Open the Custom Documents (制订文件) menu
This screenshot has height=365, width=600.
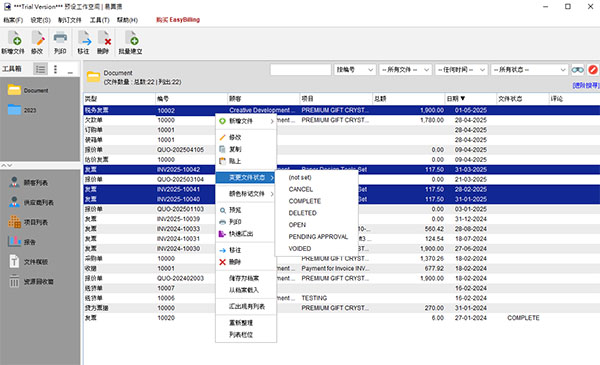pyautogui.click(x=70, y=20)
